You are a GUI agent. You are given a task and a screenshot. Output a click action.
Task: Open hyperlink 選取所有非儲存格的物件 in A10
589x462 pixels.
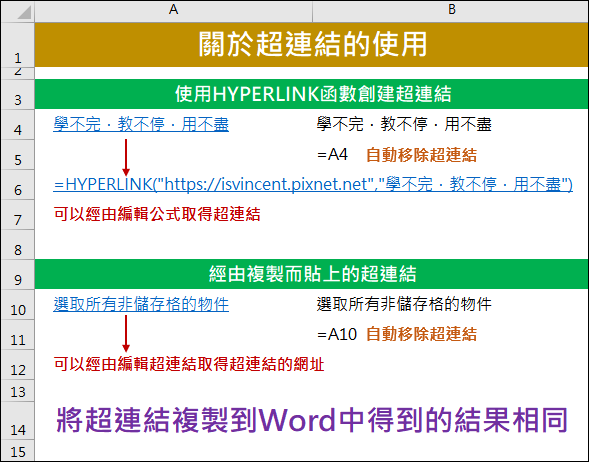(141, 304)
